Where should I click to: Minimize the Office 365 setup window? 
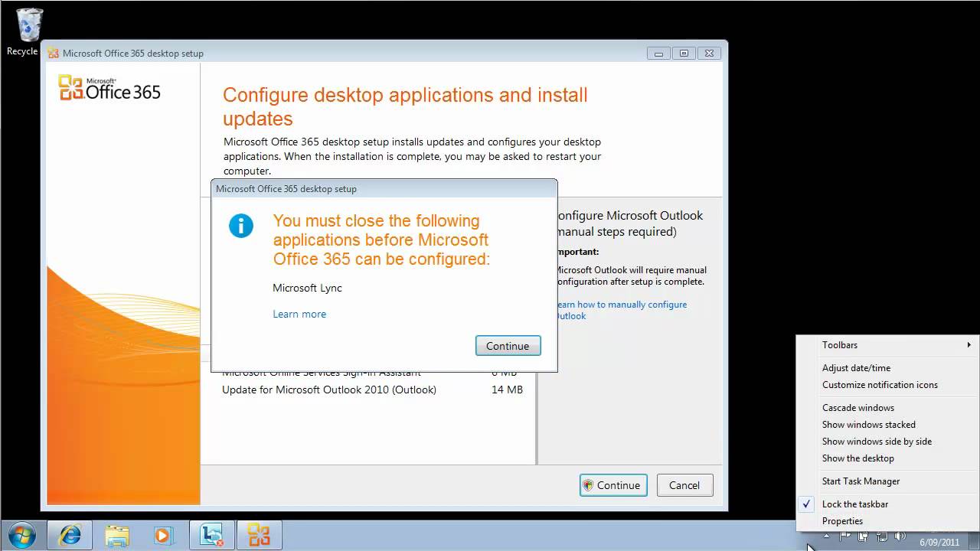click(658, 54)
